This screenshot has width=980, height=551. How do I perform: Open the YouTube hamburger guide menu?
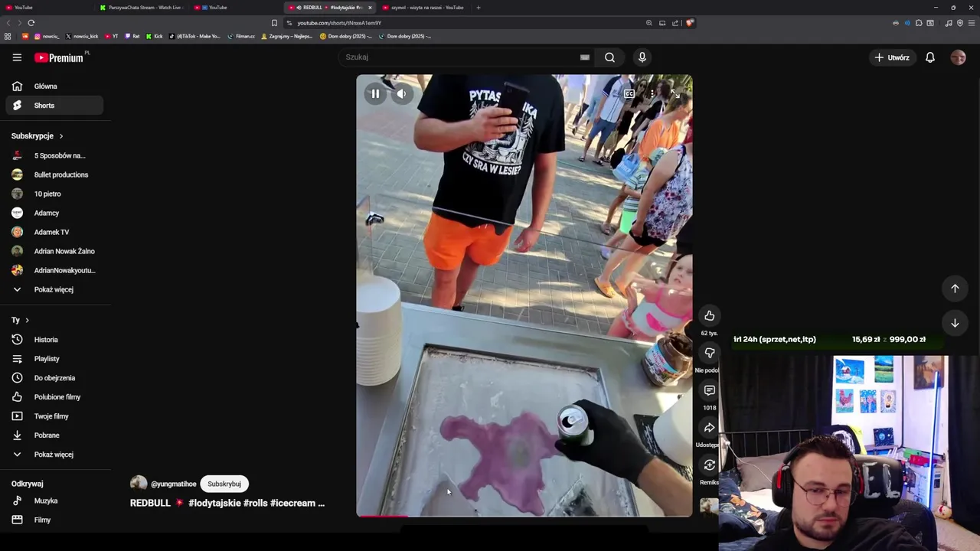pos(17,57)
